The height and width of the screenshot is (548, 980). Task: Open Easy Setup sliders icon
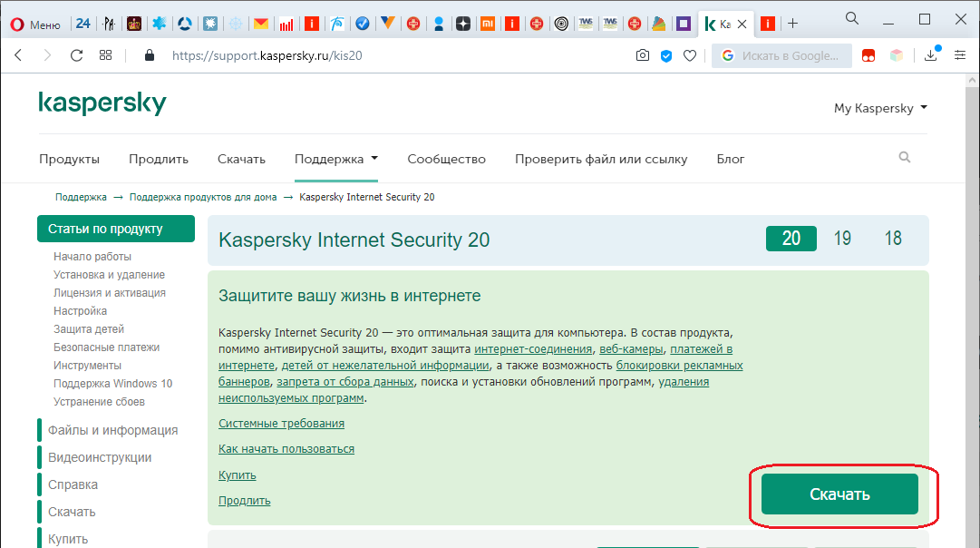point(960,55)
